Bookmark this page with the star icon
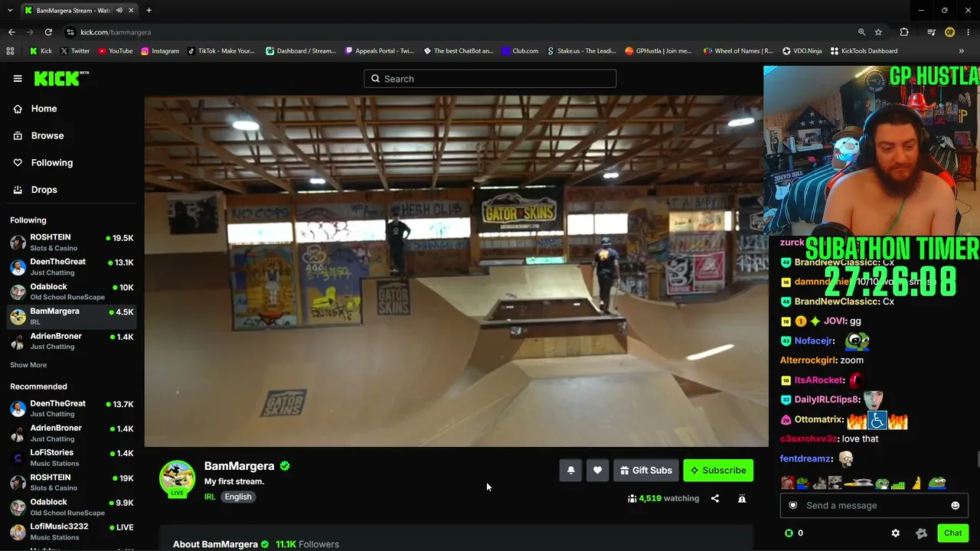This screenshot has height=551, width=980. point(878,32)
